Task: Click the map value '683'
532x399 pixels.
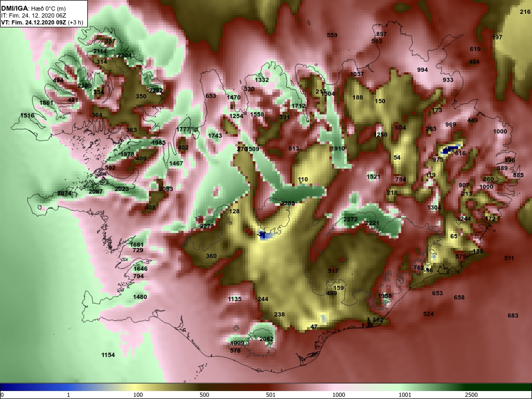Action: pos(513,315)
